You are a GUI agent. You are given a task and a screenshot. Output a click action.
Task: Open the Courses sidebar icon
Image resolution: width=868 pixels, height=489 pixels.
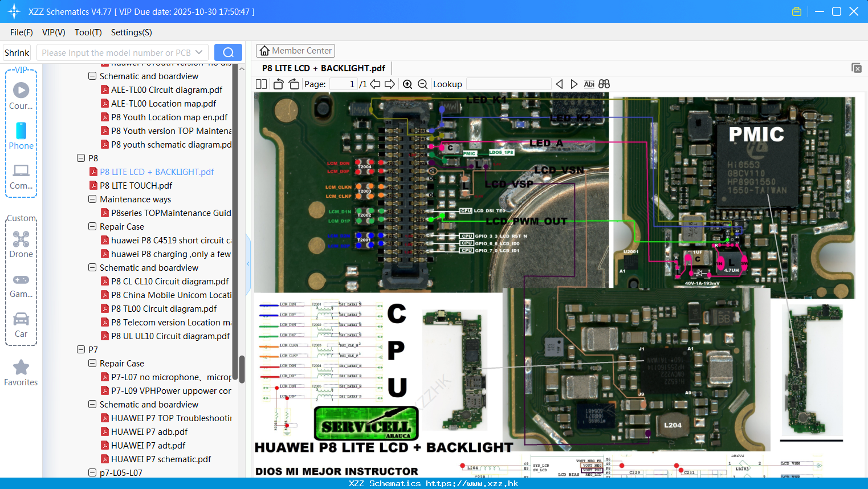coord(21,96)
